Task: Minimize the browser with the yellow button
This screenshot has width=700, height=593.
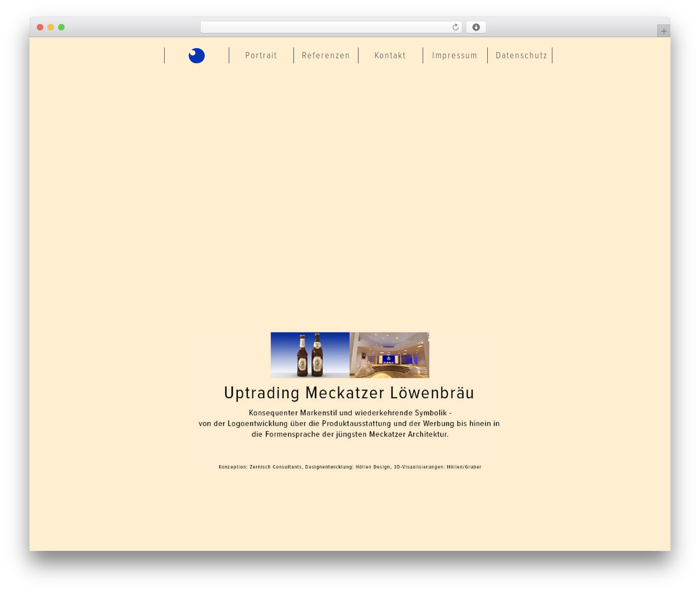Action: pyautogui.click(x=50, y=27)
